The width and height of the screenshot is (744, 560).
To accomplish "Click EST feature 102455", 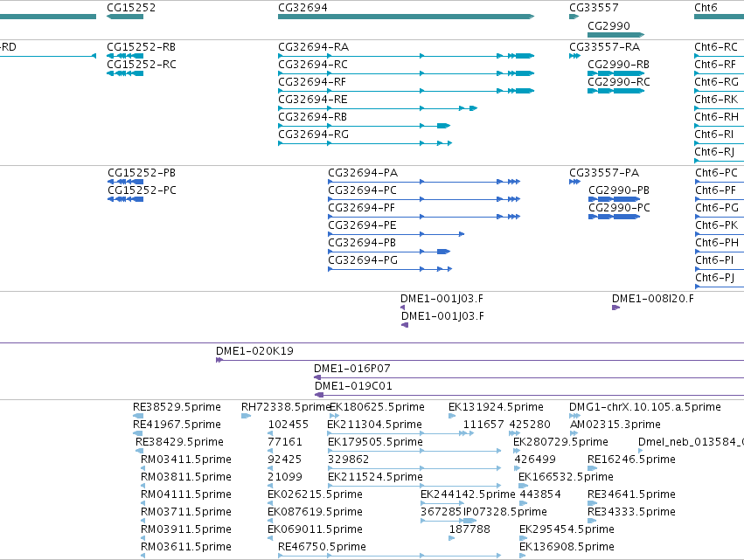I will (x=289, y=425).
